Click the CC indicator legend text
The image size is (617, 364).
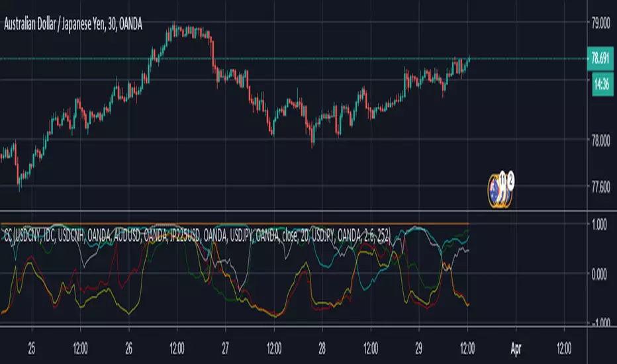[x=197, y=236]
